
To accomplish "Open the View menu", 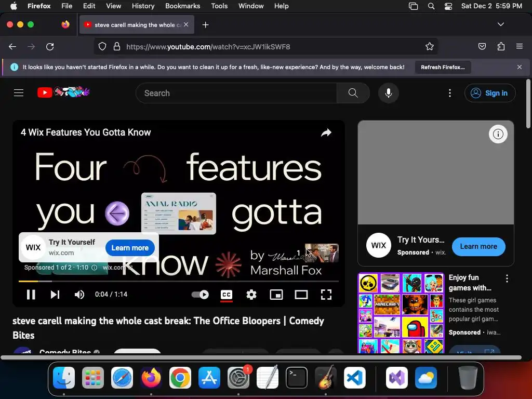I will pyautogui.click(x=113, y=6).
